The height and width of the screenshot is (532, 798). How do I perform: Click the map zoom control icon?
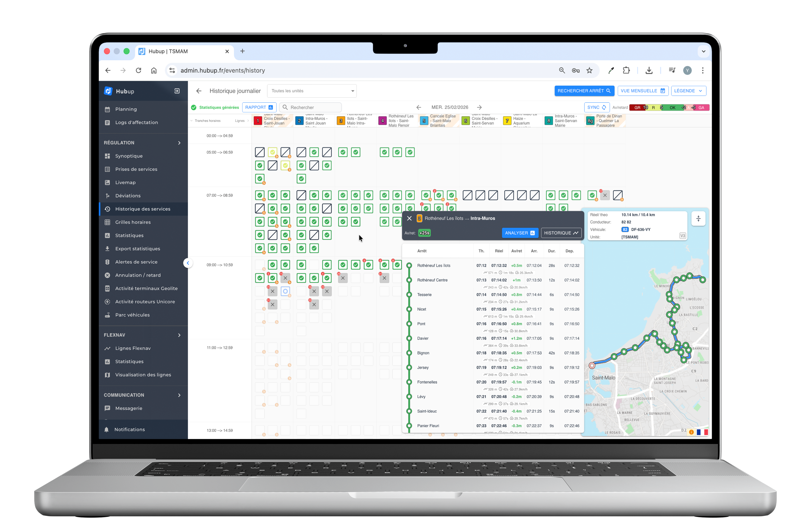(698, 219)
